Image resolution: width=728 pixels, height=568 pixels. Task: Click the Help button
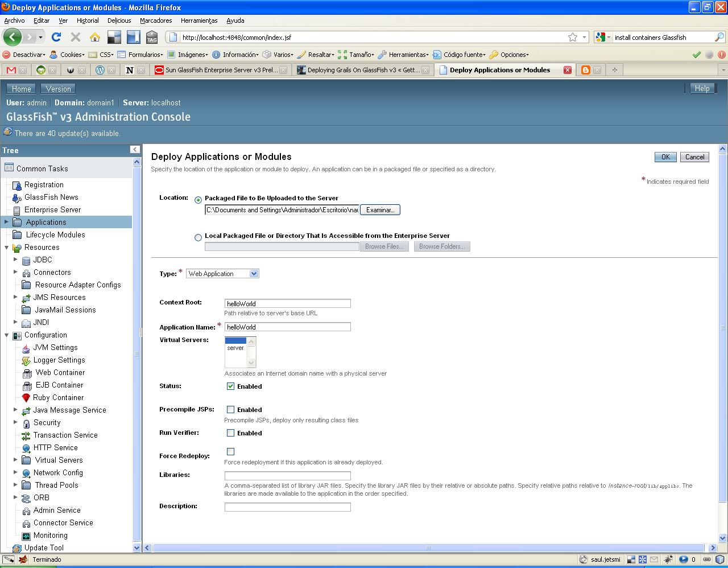(x=702, y=88)
